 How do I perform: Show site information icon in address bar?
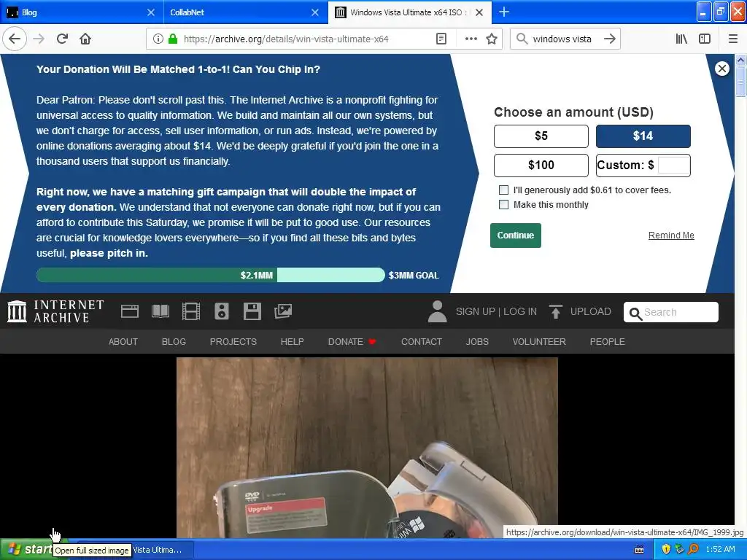point(158,39)
